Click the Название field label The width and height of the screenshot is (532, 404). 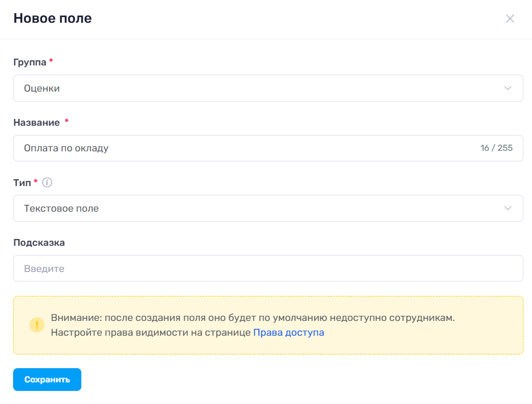tap(36, 122)
